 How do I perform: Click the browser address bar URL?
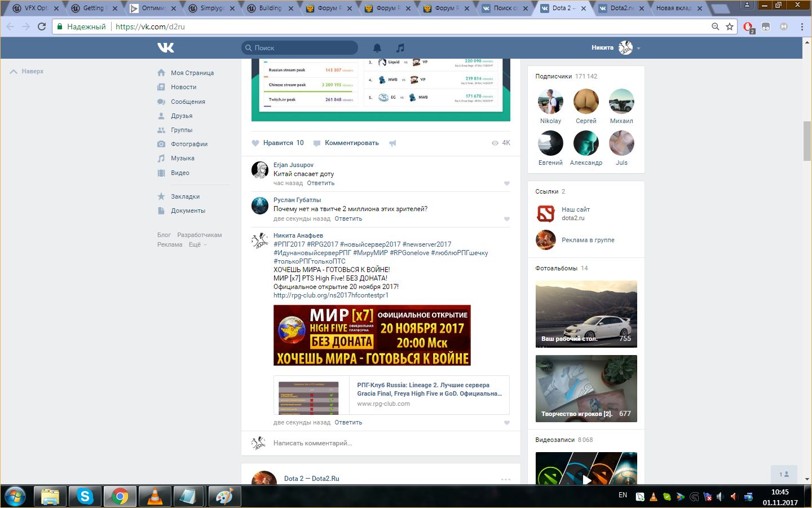(150, 27)
